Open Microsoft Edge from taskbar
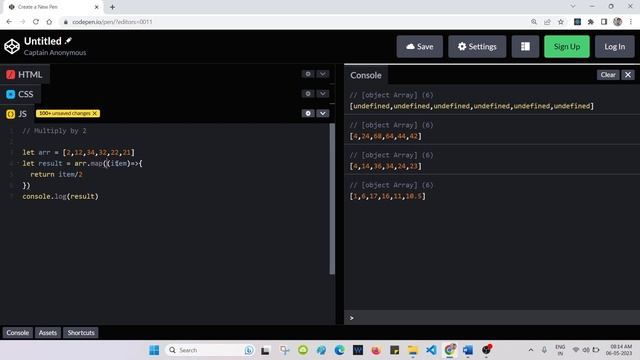This screenshot has width=640, height=360. [339, 350]
